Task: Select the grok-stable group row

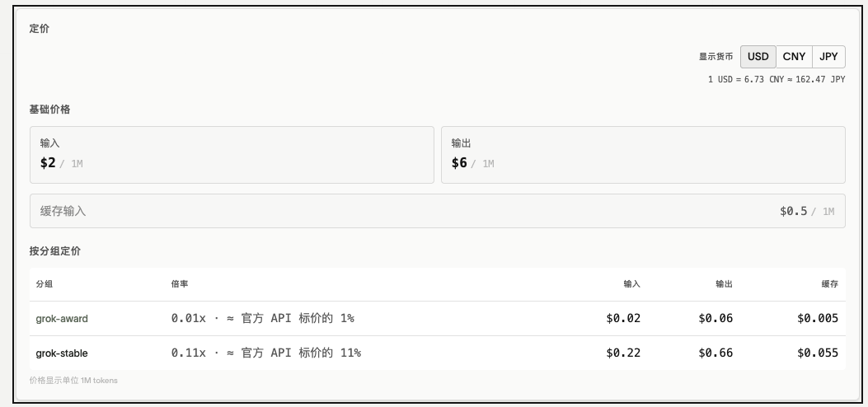Action: [x=438, y=353]
